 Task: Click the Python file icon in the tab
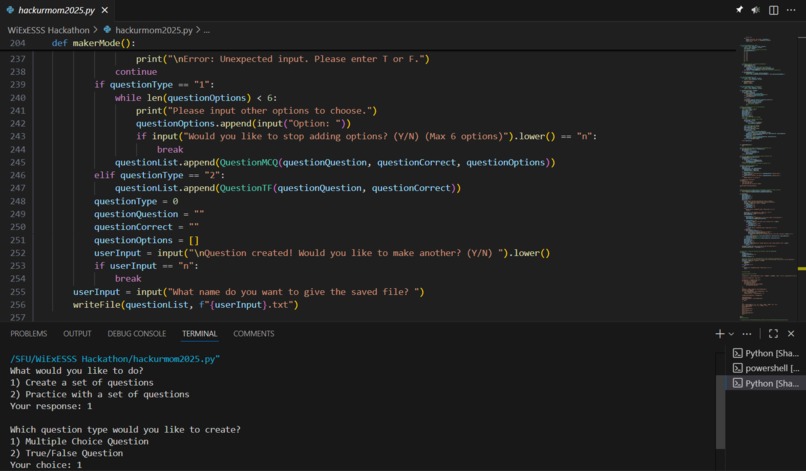[x=10, y=10]
